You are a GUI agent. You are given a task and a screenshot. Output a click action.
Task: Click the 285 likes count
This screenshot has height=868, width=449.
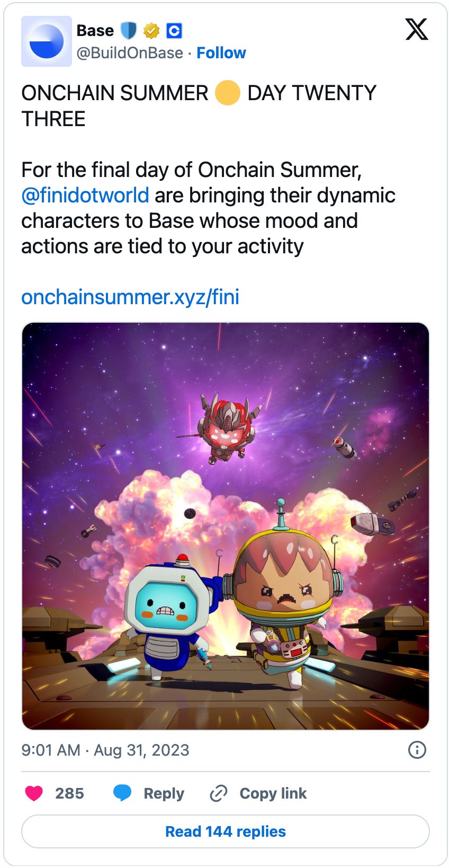69,793
